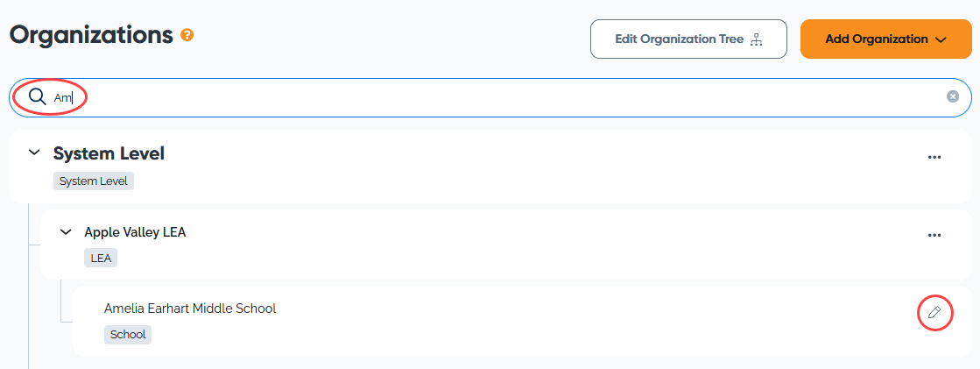
Task: Click the magnifying glass search icon
Action: [38, 97]
